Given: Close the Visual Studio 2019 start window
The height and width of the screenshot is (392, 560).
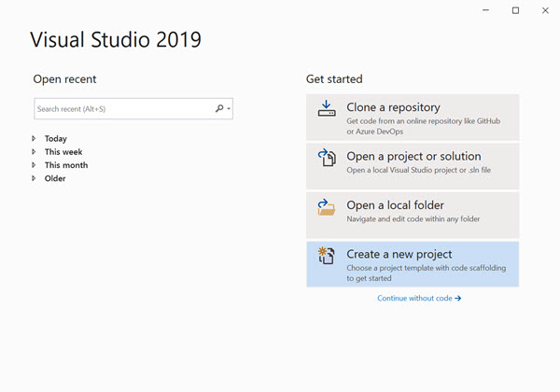Looking at the screenshot, I should tap(545, 10).
